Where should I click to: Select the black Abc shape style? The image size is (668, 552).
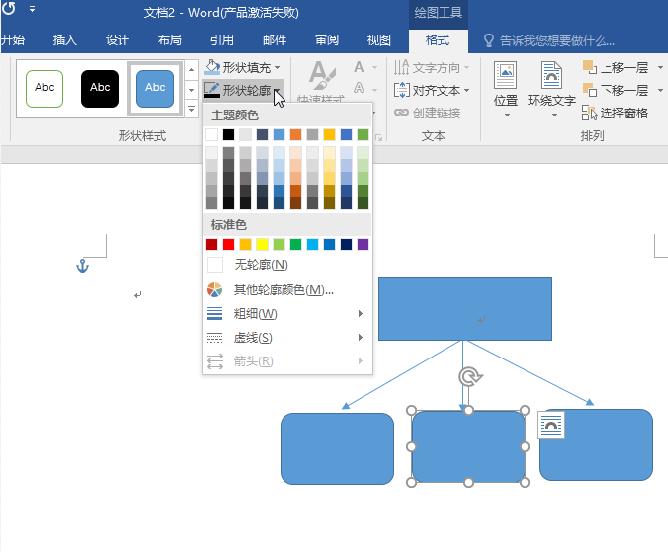pos(100,88)
